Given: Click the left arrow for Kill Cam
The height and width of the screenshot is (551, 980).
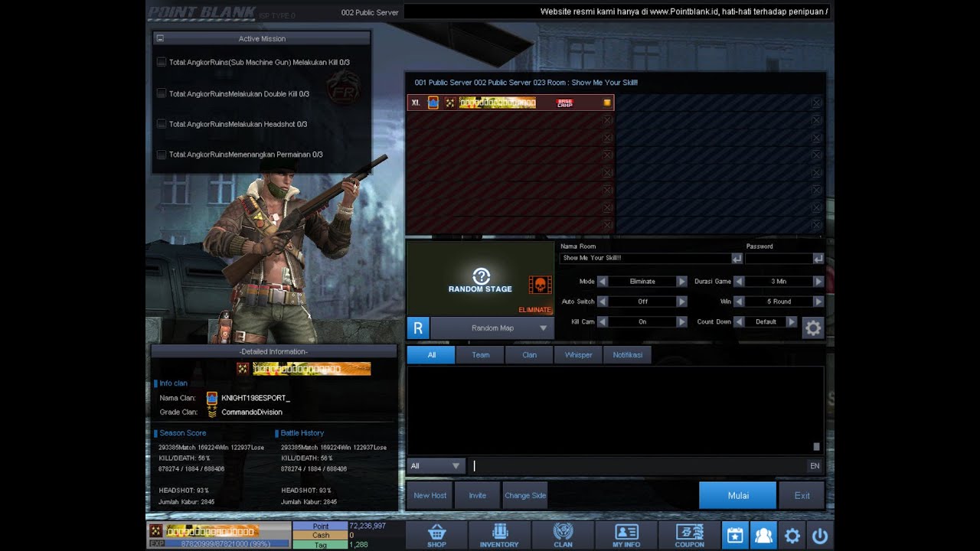Looking at the screenshot, I should coord(603,322).
